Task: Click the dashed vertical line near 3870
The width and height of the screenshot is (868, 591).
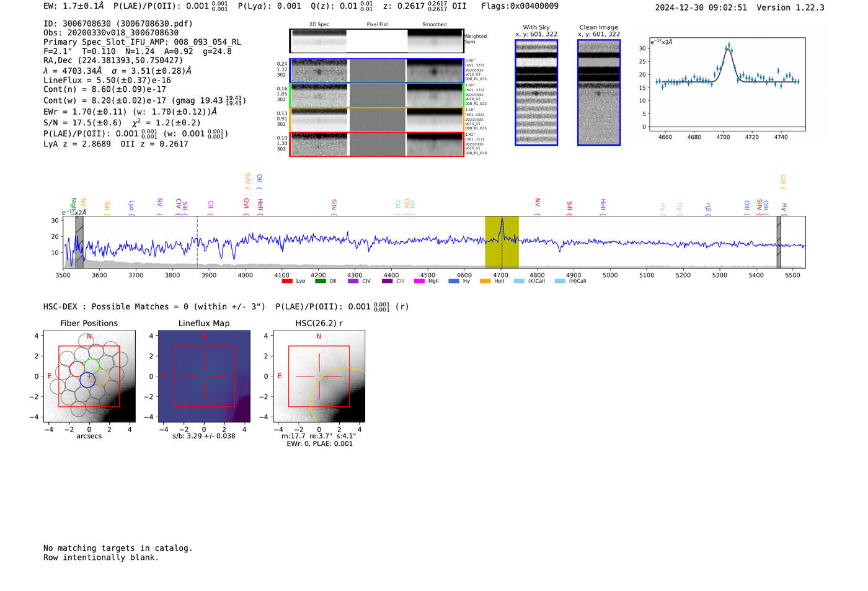Action: [x=197, y=242]
